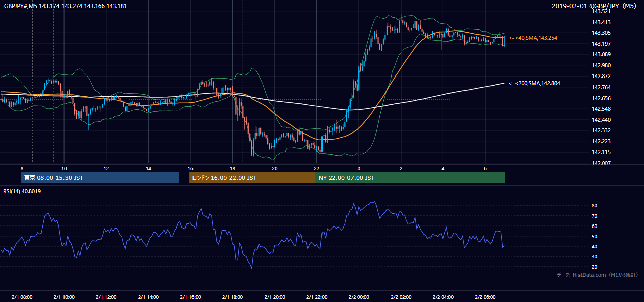Click the RSI axis value 70
The height and width of the screenshot is (302, 644).
click(x=595, y=216)
